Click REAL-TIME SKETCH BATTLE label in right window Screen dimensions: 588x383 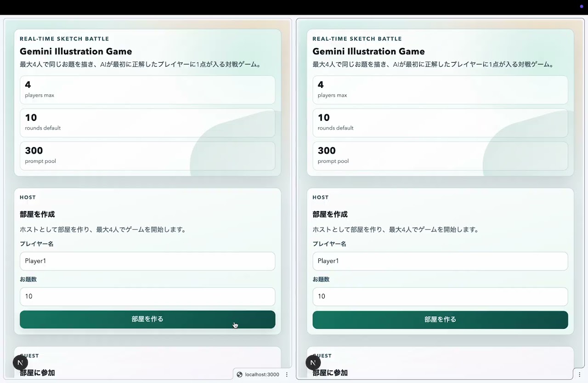[x=357, y=39]
